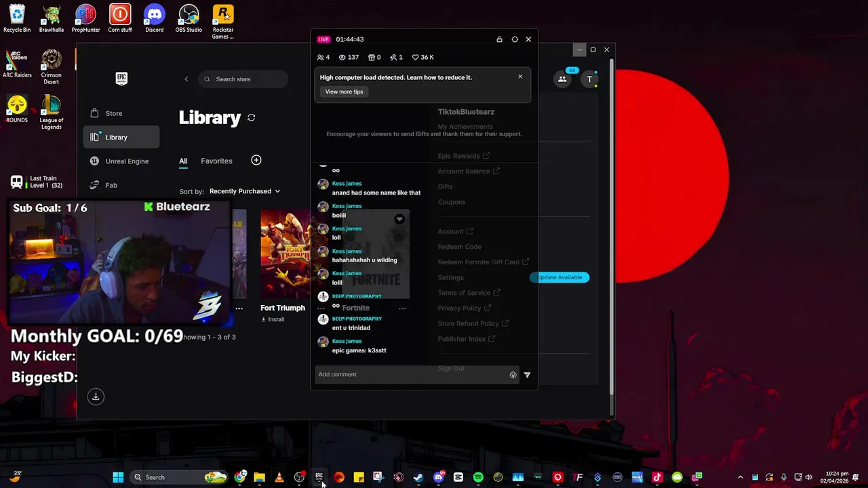The height and width of the screenshot is (488, 868).
Task: Select the Com stuff desktop icon
Action: click(x=120, y=19)
